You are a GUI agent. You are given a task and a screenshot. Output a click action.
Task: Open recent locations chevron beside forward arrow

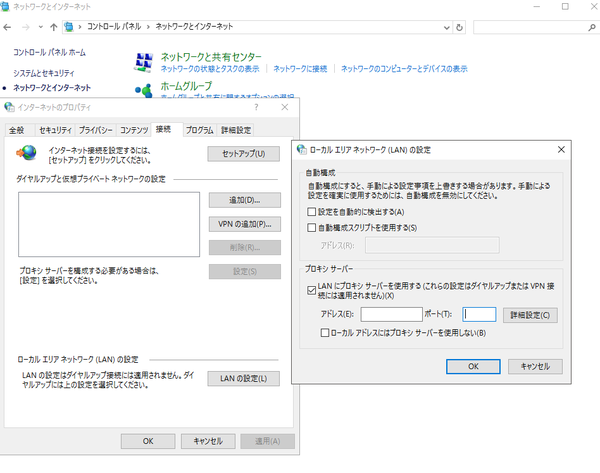(x=41, y=27)
